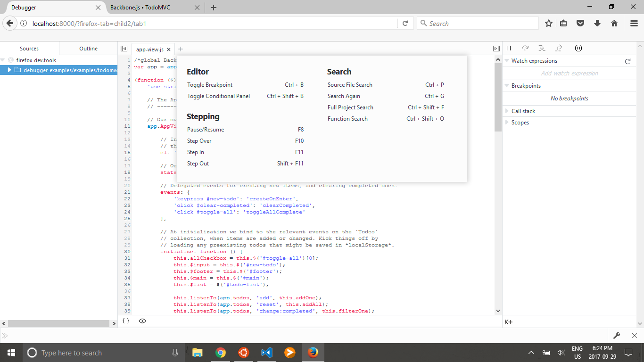Open a new browser tab
Screen dimensions: 644x362
[x=214, y=8]
